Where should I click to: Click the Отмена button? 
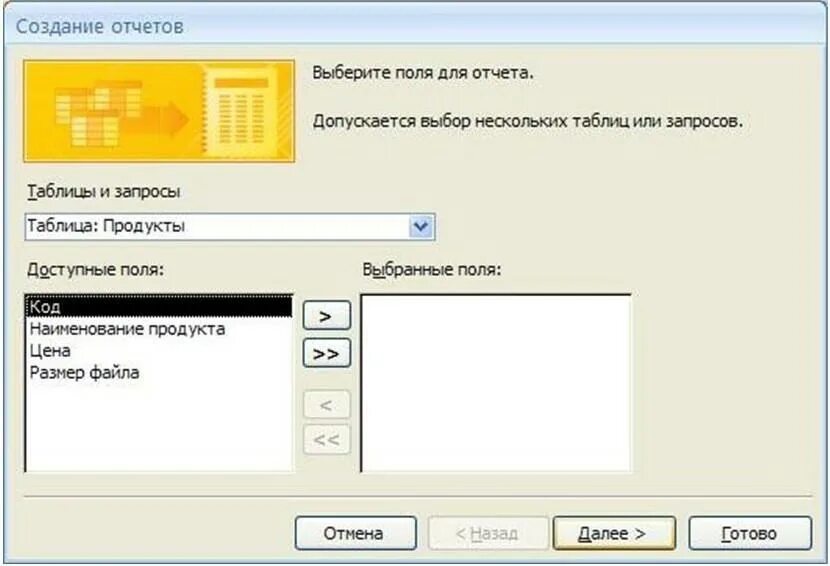[x=355, y=533]
